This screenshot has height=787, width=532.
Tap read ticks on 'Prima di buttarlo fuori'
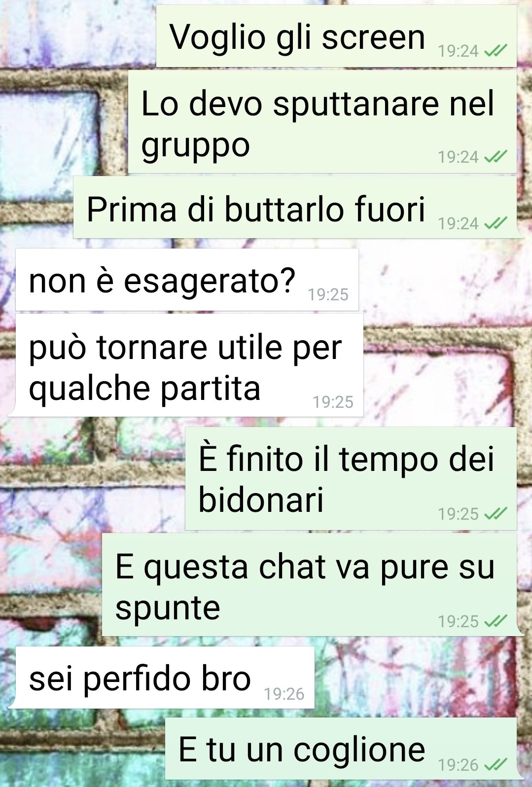pyautogui.click(x=496, y=223)
